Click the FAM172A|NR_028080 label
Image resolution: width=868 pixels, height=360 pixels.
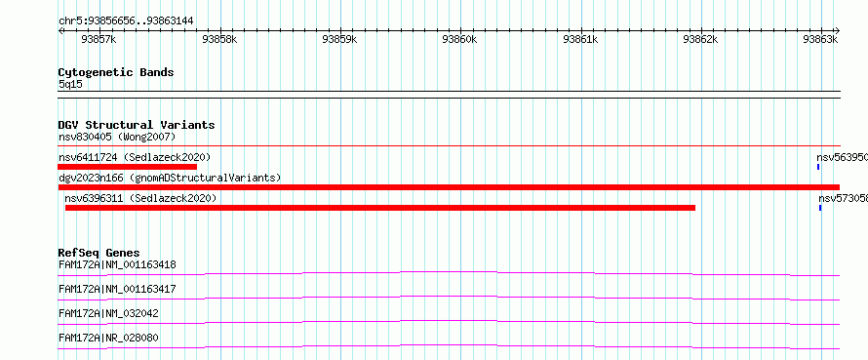[109, 338]
